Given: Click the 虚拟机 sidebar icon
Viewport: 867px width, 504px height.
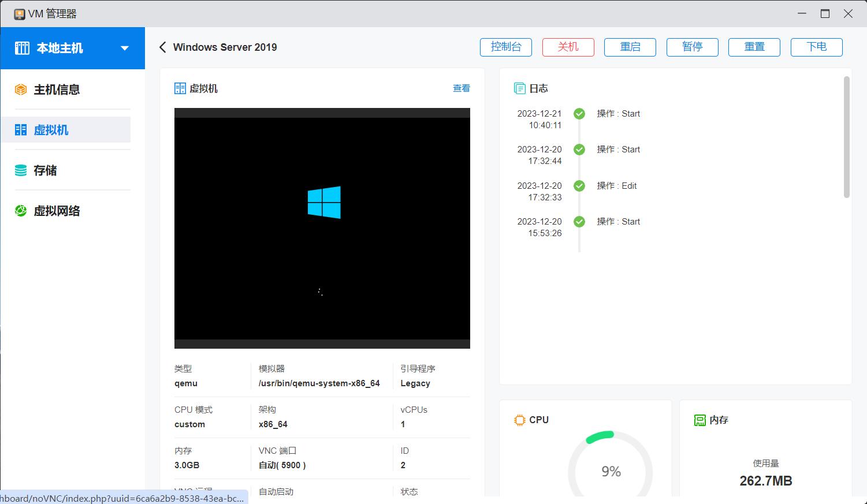Looking at the screenshot, I should (x=21, y=130).
